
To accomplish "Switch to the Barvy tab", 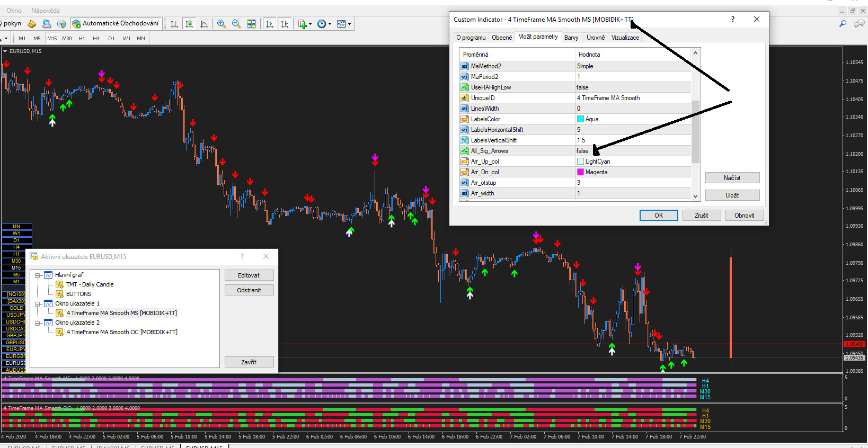I will (571, 38).
